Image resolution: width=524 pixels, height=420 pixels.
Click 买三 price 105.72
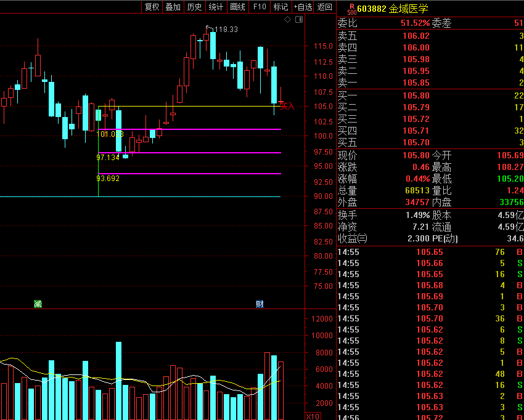coord(416,119)
